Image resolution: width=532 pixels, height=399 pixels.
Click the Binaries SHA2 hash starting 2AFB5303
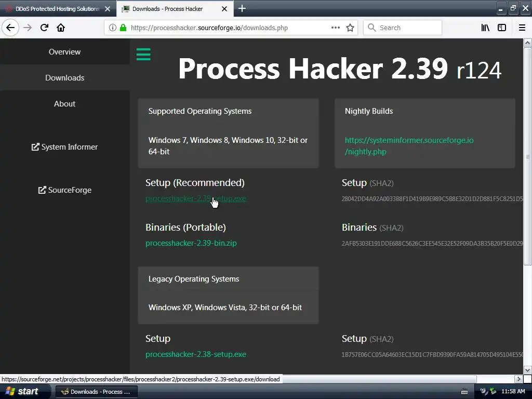pos(432,243)
